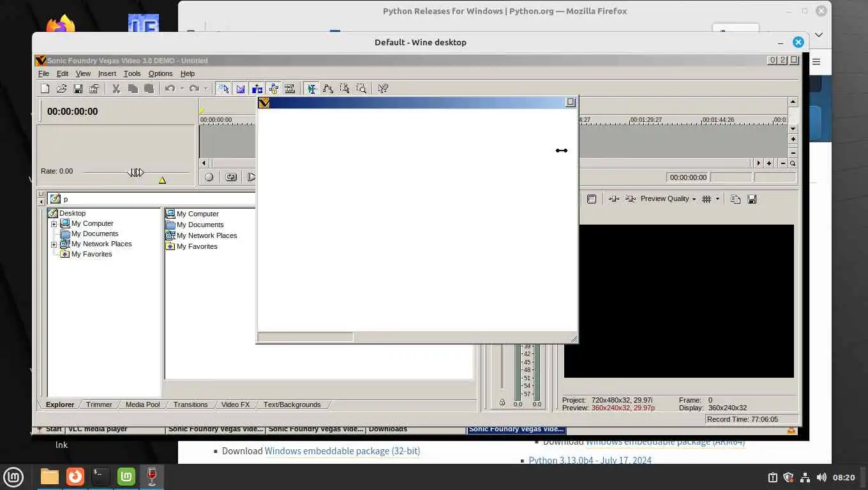Image resolution: width=868 pixels, height=490 pixels.
Task: Click the Record round transport button
Action: tap(209, 177)
